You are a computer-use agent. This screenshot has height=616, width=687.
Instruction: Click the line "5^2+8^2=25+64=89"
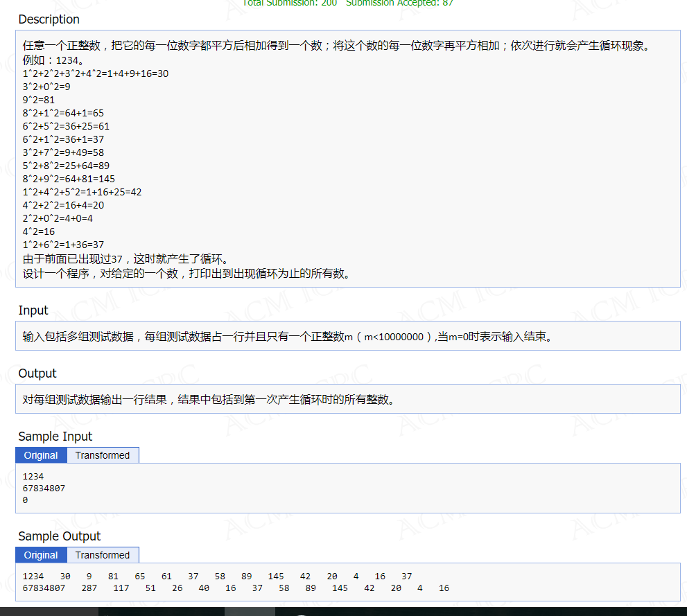point(66,166)
